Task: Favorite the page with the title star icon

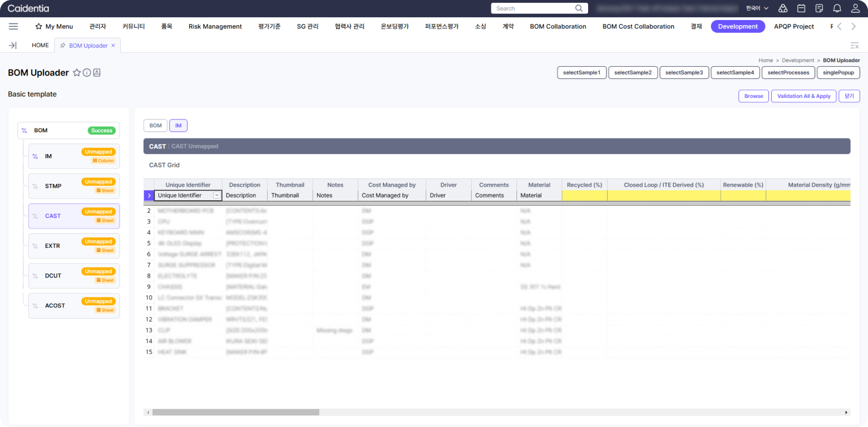Action: coord(77,73)
